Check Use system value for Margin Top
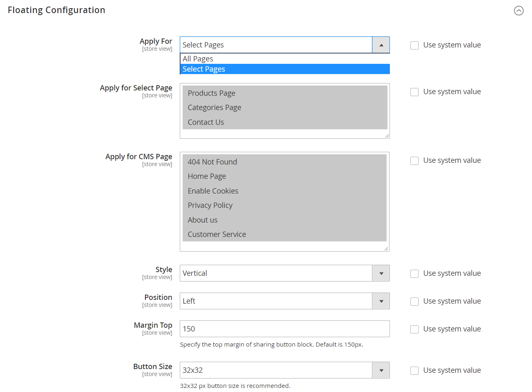The height and width of the screenshot is (392, 532). 414,329
